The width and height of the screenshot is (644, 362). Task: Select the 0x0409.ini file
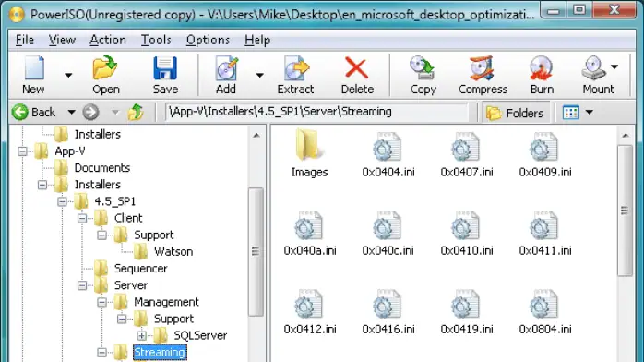[x=545, y=154]
